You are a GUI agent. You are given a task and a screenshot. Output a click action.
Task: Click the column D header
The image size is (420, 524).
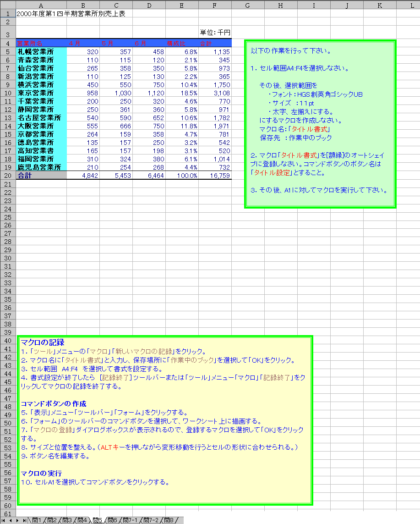click(x=149, y=6)
